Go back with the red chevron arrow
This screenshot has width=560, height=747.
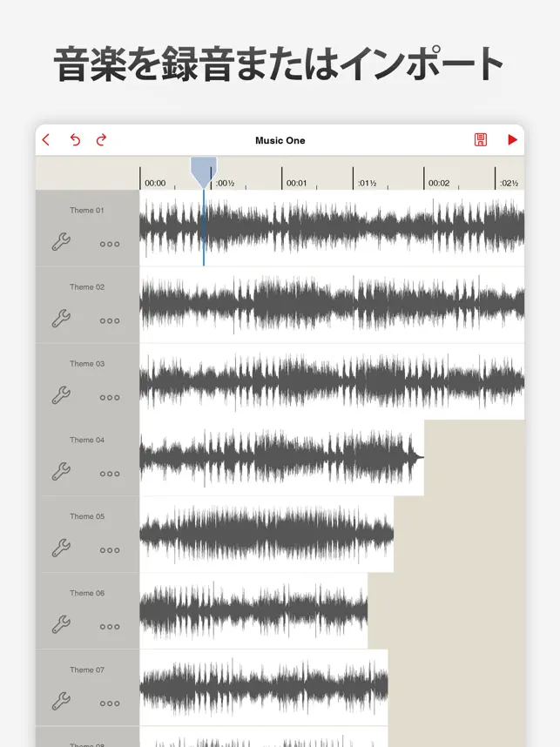[46, 140]
